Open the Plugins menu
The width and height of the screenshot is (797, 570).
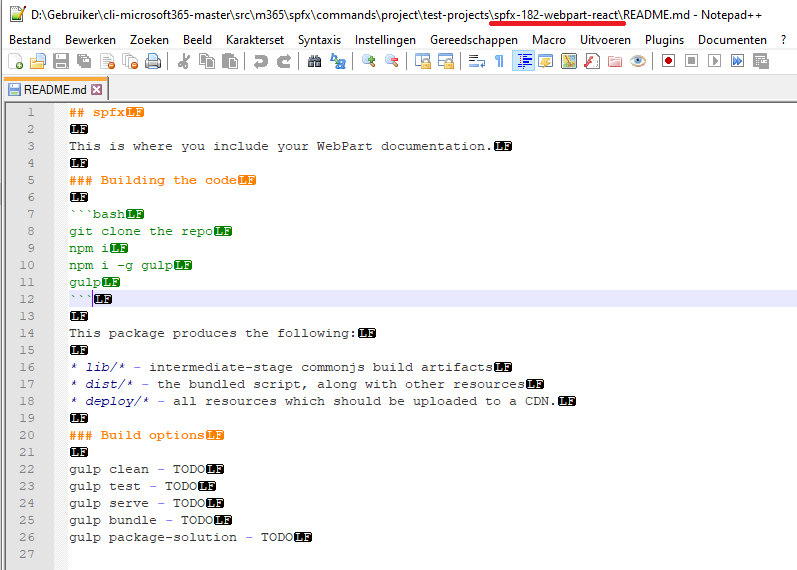click(x=664, y=40)
